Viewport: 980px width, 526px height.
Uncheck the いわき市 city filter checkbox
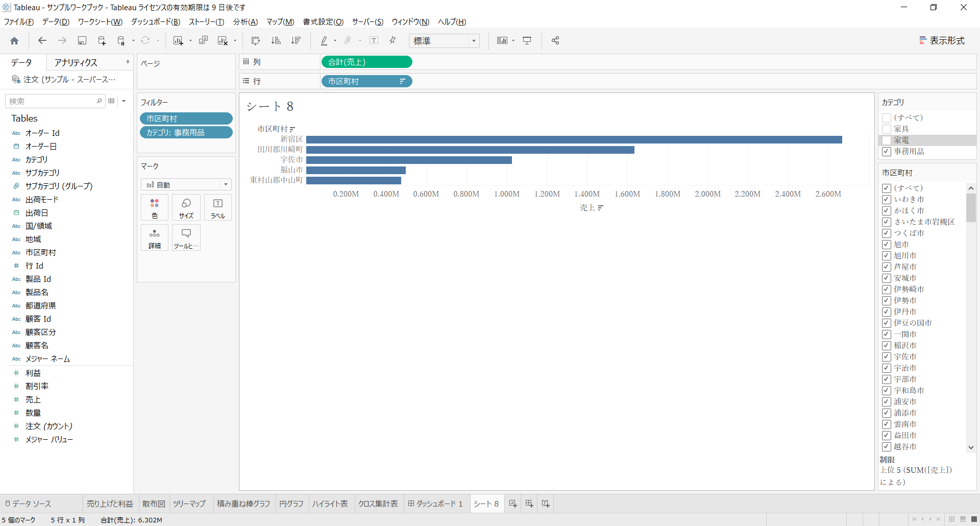tap(887, 199)
